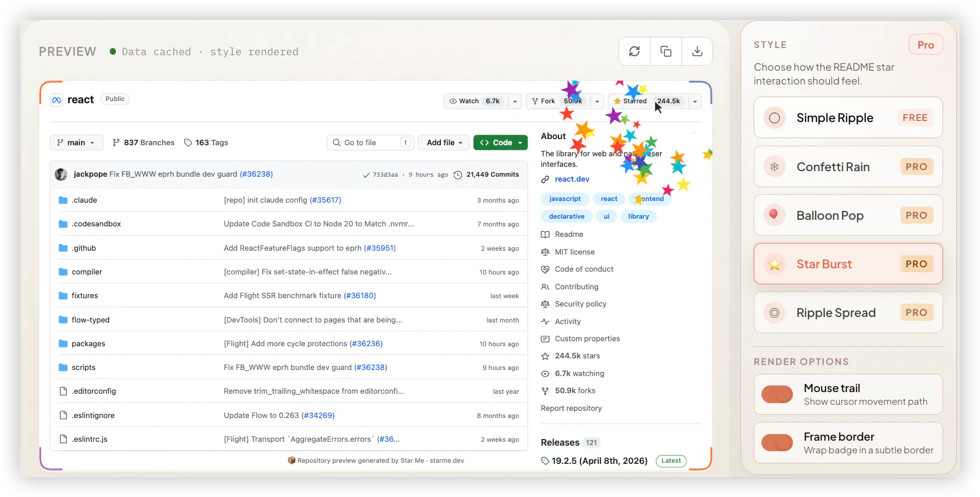Screen dimensions: 980x497
Task: Open the main branch dropdown
Action: coord(76,142)
